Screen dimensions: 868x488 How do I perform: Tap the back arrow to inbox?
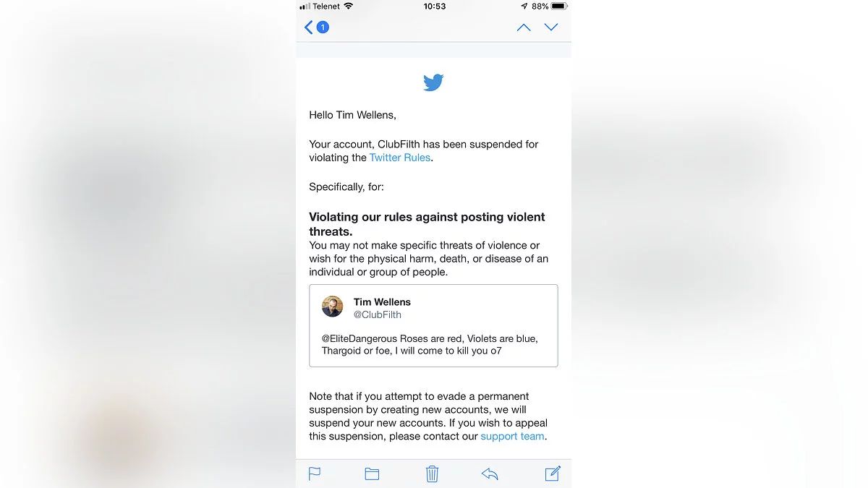(309, 27)
